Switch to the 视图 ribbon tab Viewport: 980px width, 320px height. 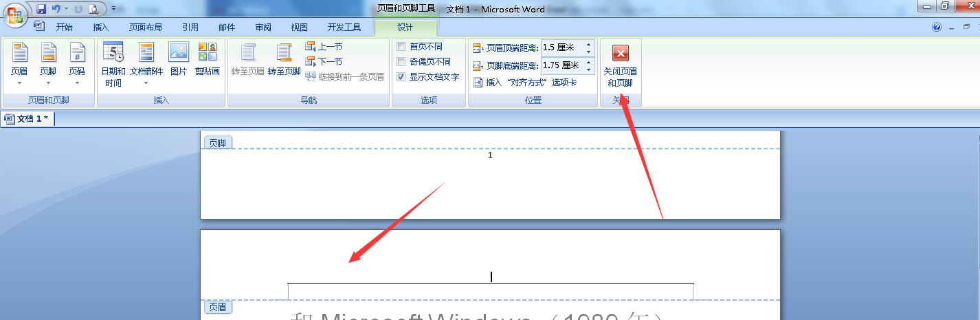coord(300,28)
